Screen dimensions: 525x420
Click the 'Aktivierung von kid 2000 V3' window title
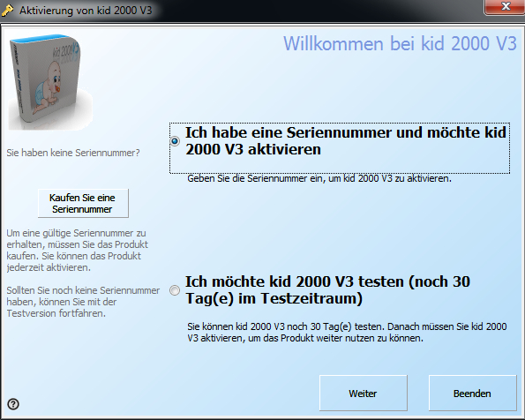[x=86, y=11]
